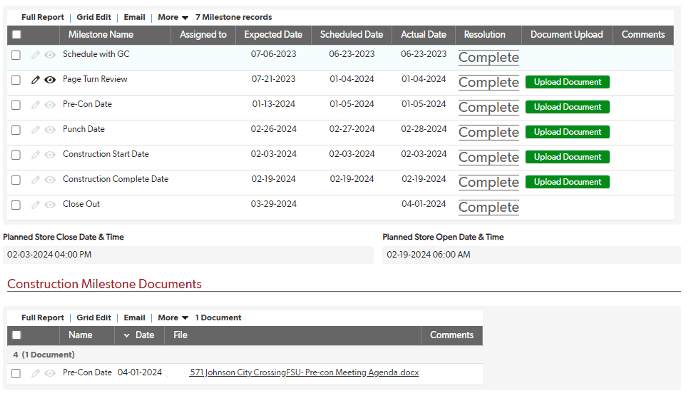Tick the checkbox for Schedule with GC row

[x=16, y=55]
